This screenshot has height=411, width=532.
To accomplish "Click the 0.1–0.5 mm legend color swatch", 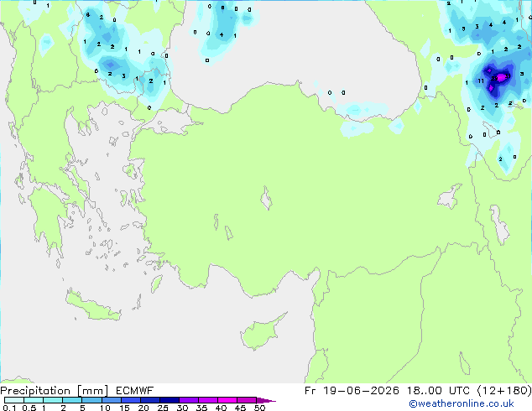I will [14, 400].
